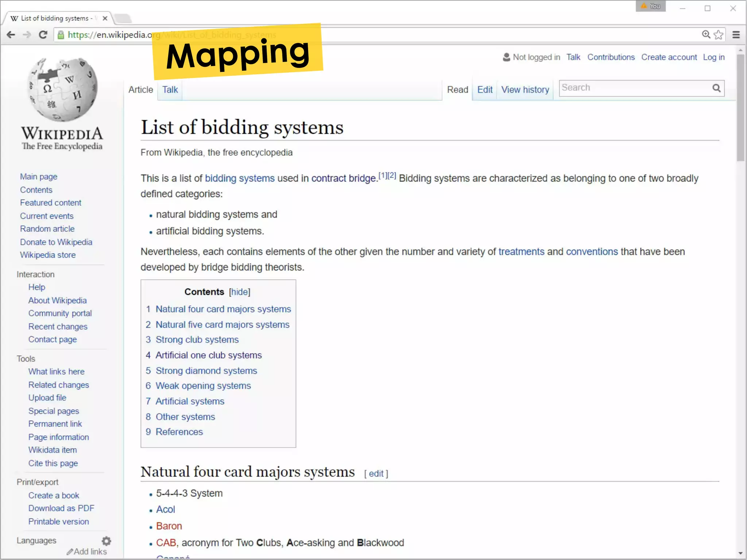
Task: Visit the Wikipedia store link
Action: tap(48, 255)
